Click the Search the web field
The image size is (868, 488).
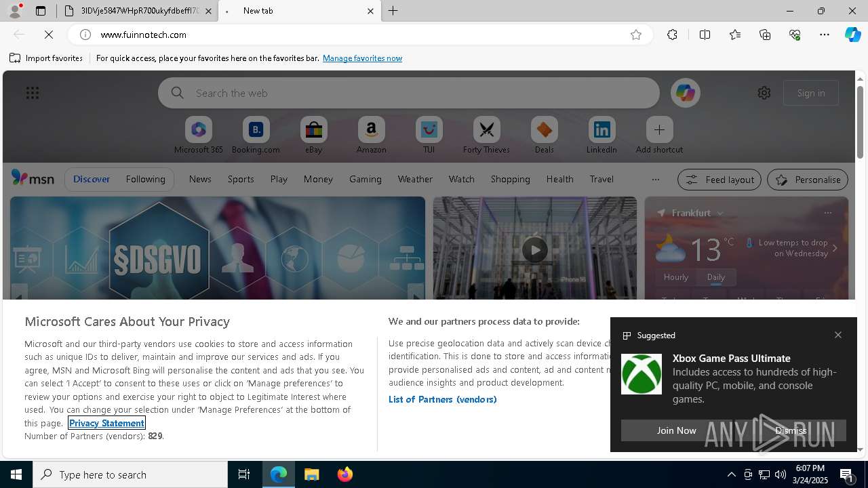pyautogui.click(x=409, y=93)
